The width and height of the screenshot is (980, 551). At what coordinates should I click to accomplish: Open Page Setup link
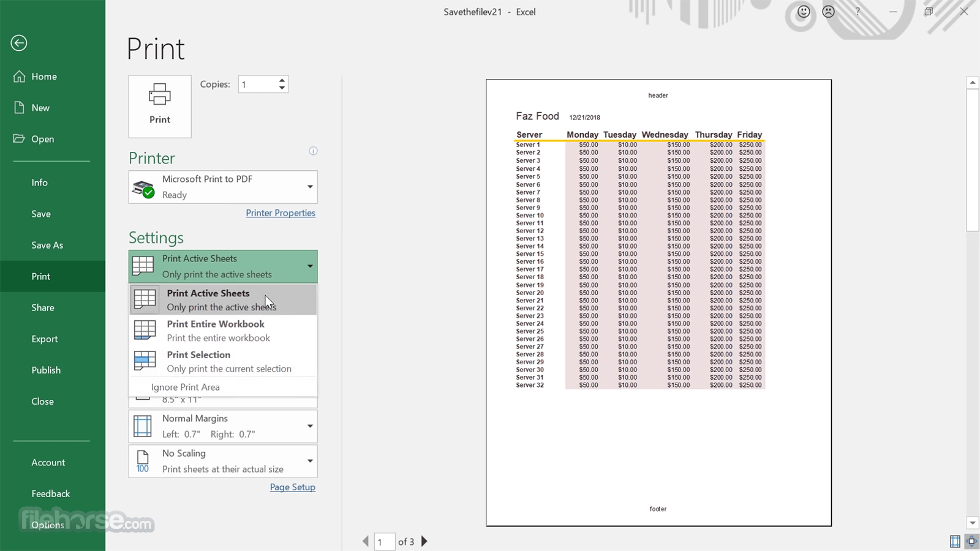point(293,487)
